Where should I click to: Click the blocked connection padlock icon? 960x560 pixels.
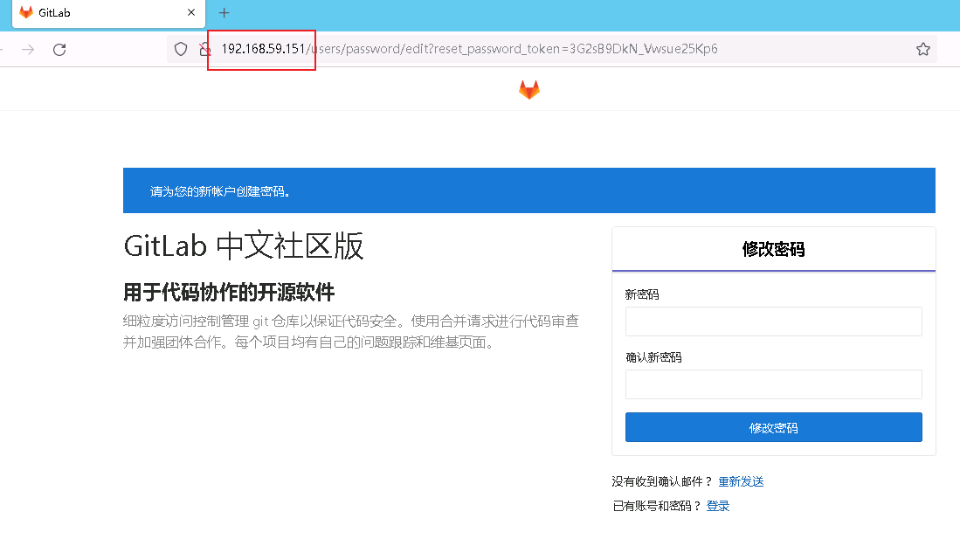(204, 50)
